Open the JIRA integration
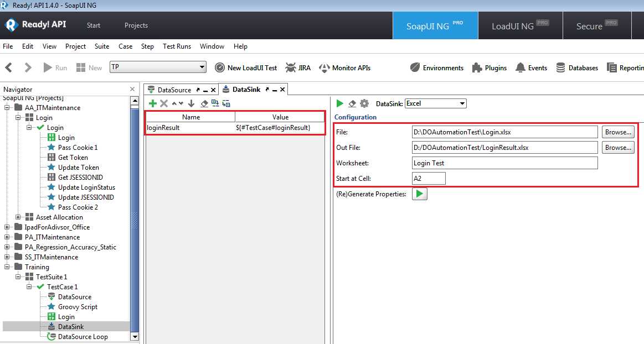 pos(298,67)
